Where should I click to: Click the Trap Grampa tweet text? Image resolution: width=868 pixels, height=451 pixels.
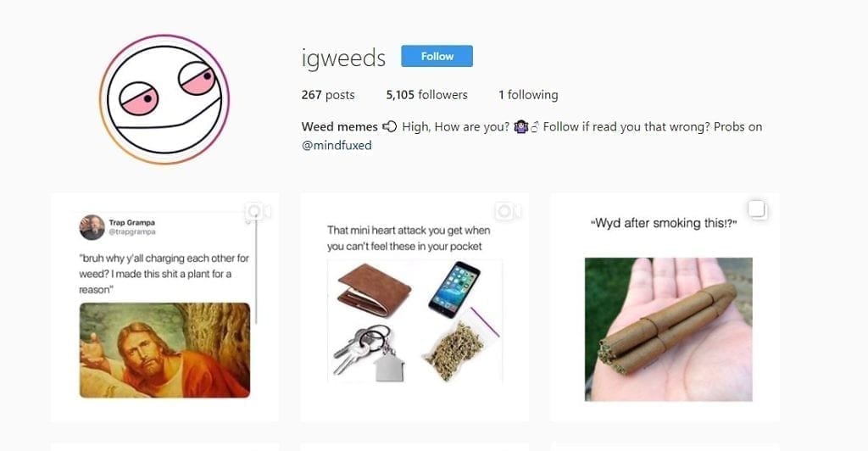coord(164,274)
